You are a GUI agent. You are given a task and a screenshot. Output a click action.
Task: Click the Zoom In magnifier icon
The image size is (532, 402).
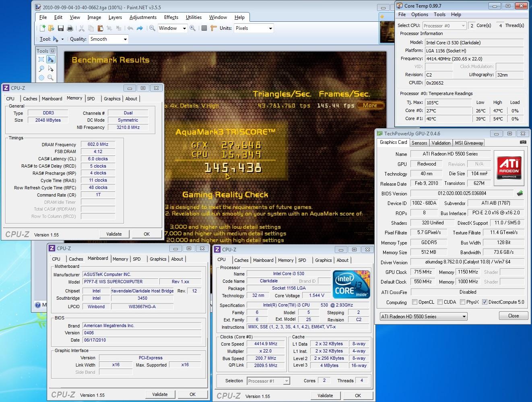193,28
